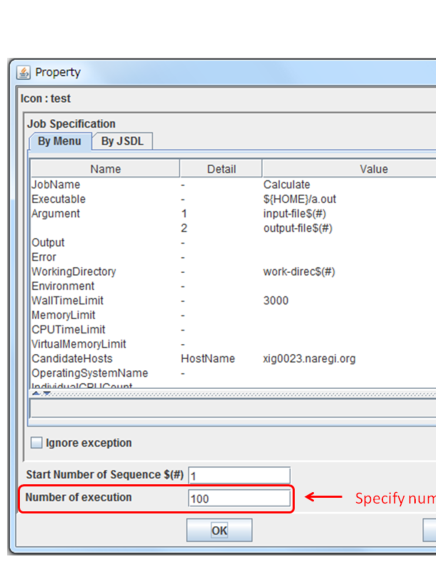Enable the Ignore exception checkbox
The height and width of the screenshot is (564, 436).
click(x=36, y=442)
